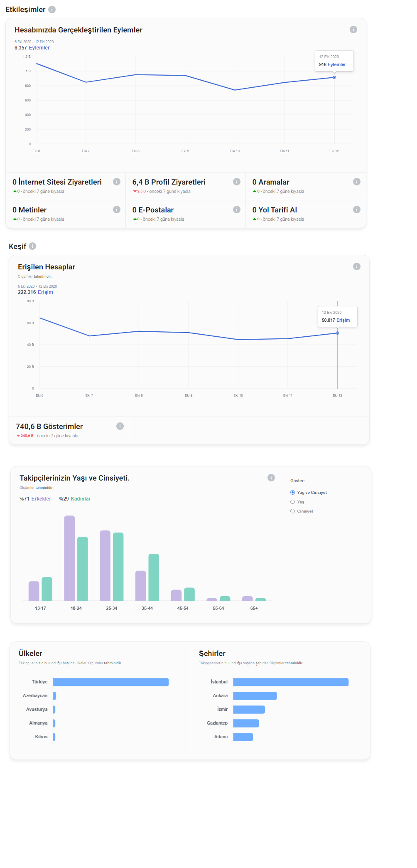Click info icon next to Etkileşimler heading
The height and width of the screenshot is (868, 417).
pyautogui.click(x=52, y=10)
